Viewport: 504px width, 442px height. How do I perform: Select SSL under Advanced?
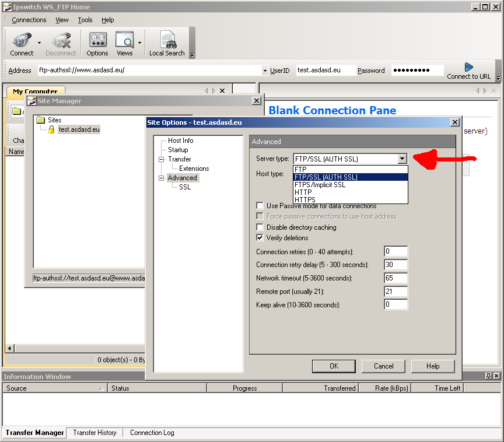pos(185,187)
